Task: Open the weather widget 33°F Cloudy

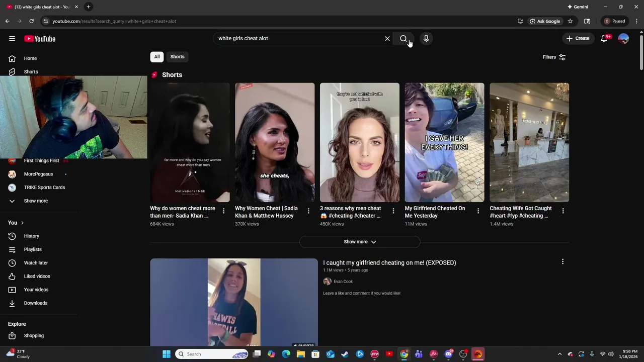Action: [x=18, y=354]
